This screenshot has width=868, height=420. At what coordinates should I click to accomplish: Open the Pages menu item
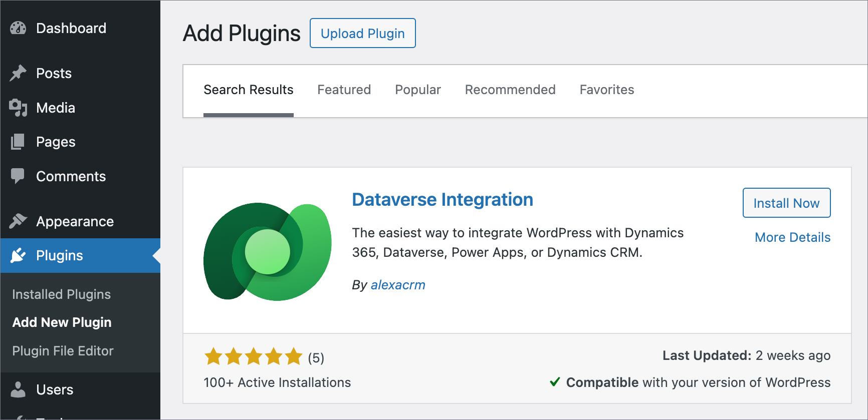(x=80, y=142)
